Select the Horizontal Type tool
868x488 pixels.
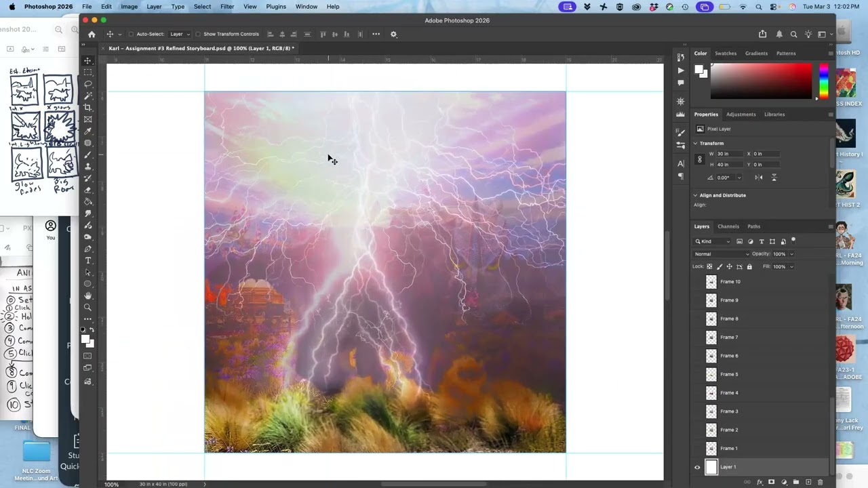[x=88, y=260]
